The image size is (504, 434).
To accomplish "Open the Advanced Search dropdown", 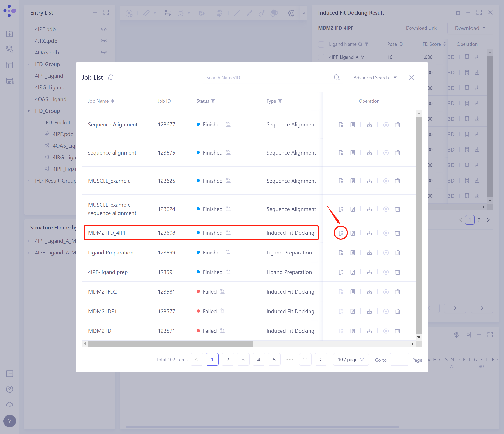I will pyautogui.click(x=375, y=77).
